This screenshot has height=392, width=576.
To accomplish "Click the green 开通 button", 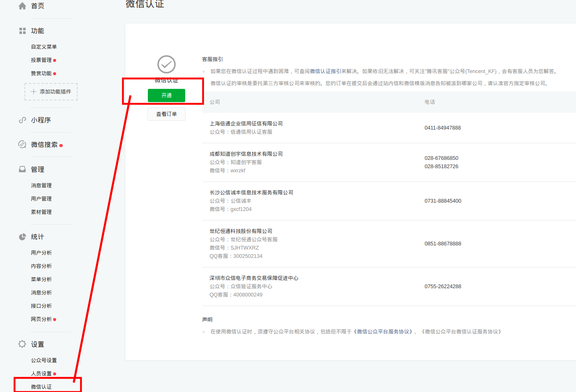I will [x=167, y=96].
